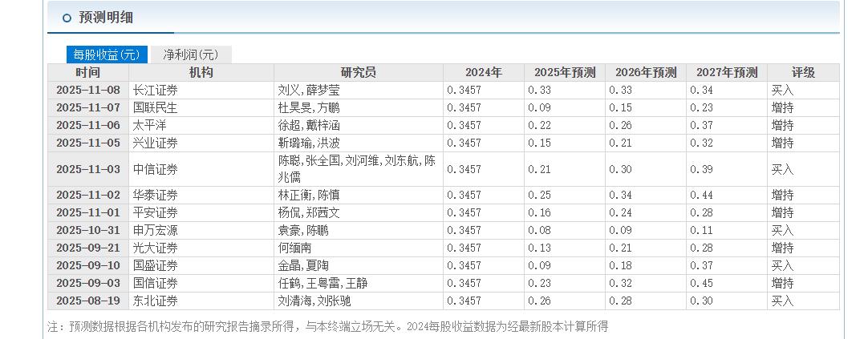The height and width of the screenshot is (339, 868).
Task: Click date cell 2025-09-21
Action: [88, 248]
